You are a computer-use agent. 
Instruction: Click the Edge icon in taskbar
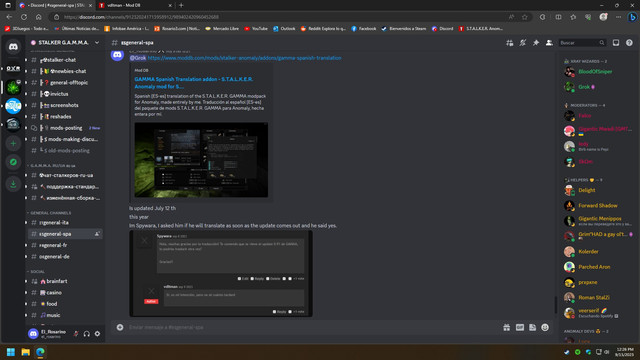(40, 352)
